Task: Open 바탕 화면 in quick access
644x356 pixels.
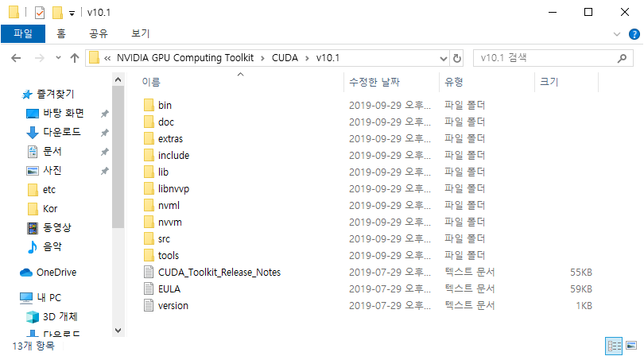Action: pos(55,114)
